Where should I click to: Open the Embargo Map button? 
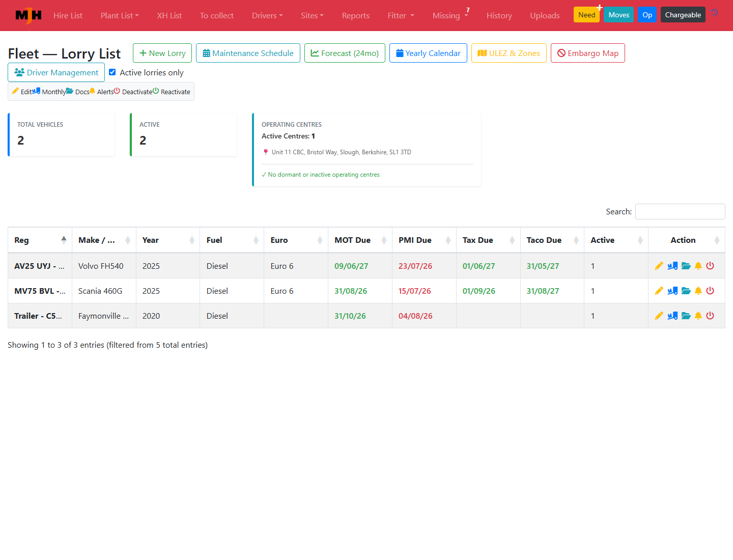[588, 53]
